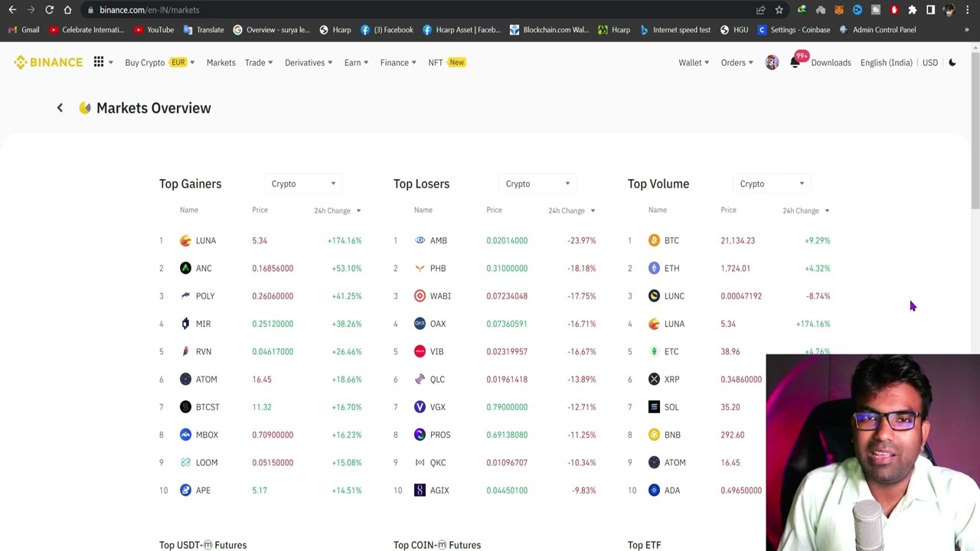Open the Markets nav item
980x551 pixels.
point(220,63)
